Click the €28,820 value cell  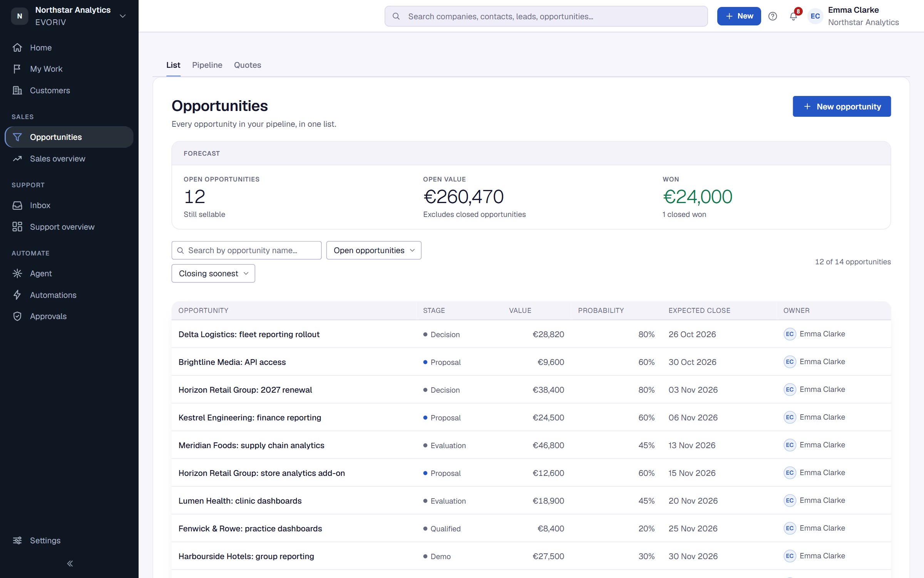click(548, 334)
